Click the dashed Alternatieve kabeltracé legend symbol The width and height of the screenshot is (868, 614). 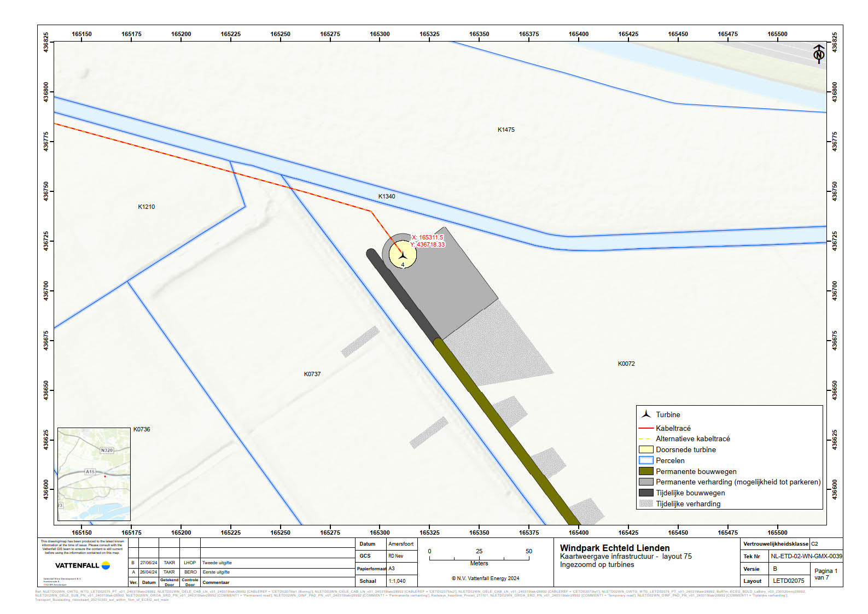646,439
